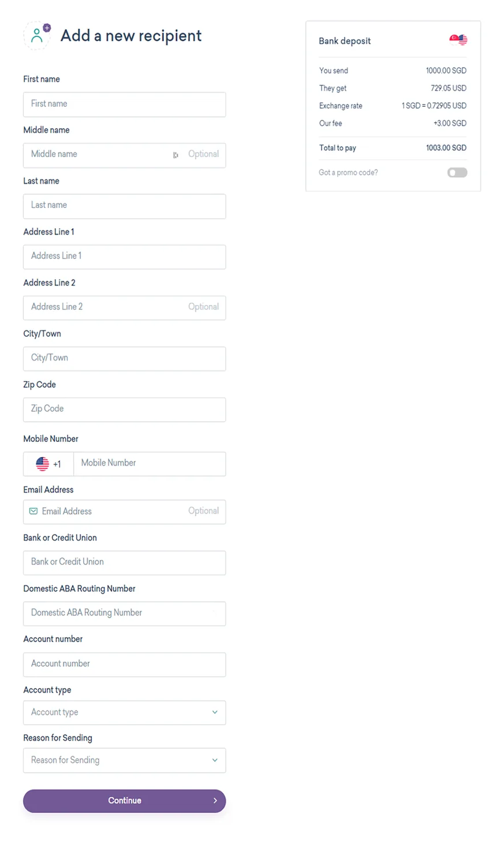Click the Zip Code input field
Image resolution: width=504 pixels, height=844 pixels.
124,410
